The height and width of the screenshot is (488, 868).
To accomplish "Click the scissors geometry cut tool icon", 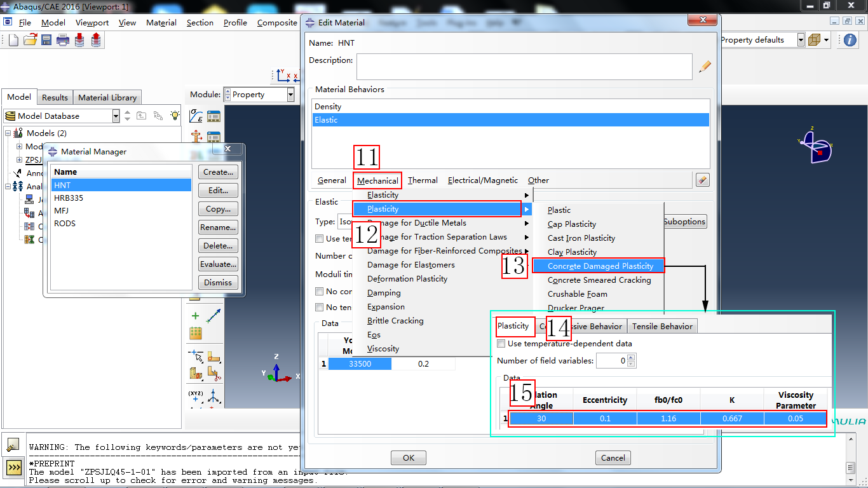I will point(214,374).
